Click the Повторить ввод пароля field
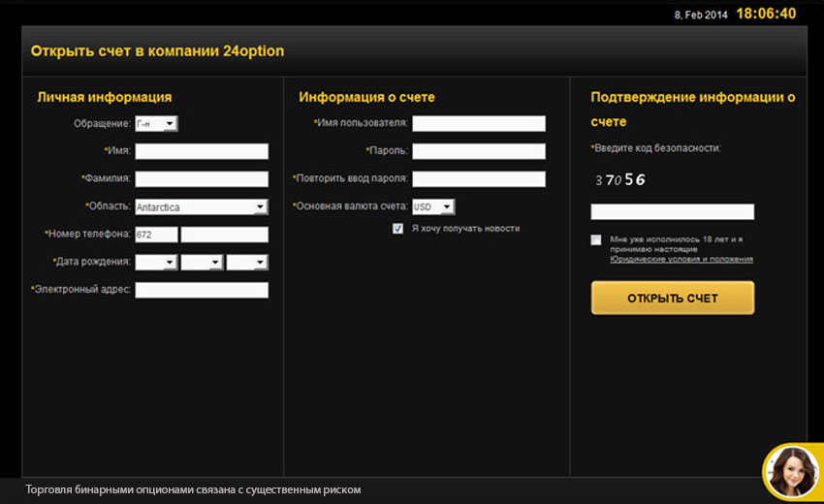 479,178
